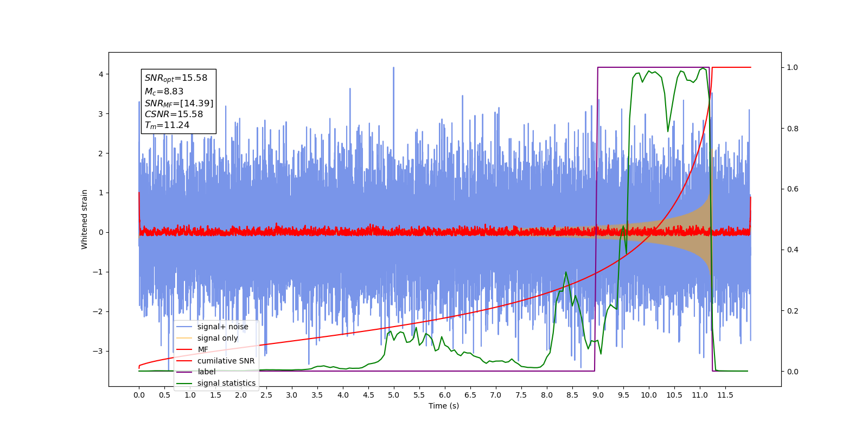Viewport: 868px width, 434px height.
Task: Click the 0.4 tick on the right axis
Action: click(x=793, y=250)
